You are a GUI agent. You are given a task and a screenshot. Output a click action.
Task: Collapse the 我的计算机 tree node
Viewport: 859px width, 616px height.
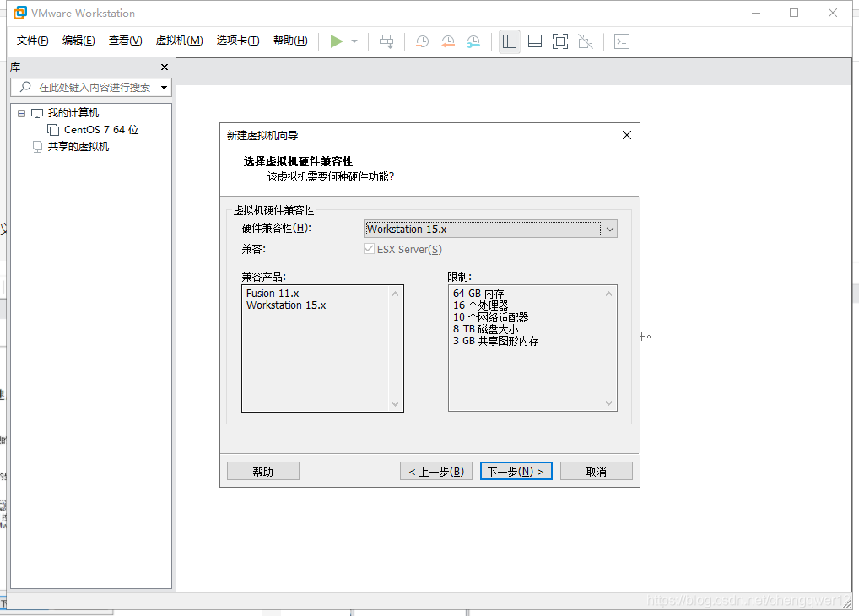pyautogui.click(x=21, y=113)
